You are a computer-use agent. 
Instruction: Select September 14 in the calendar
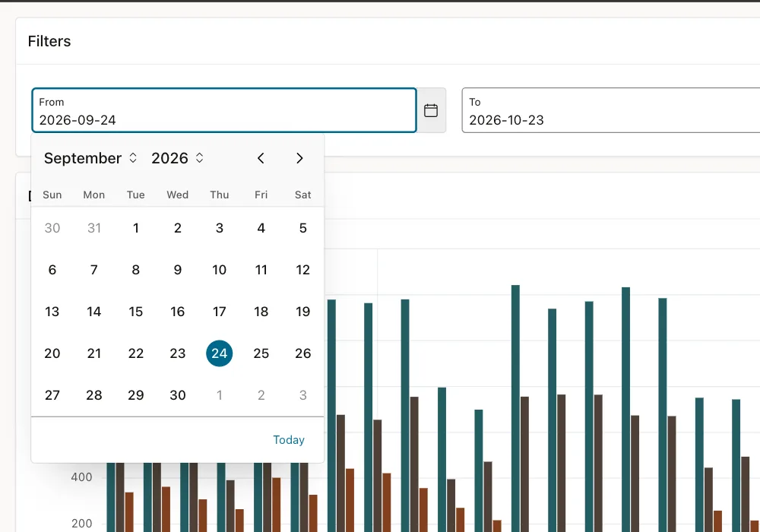[94, 312]
